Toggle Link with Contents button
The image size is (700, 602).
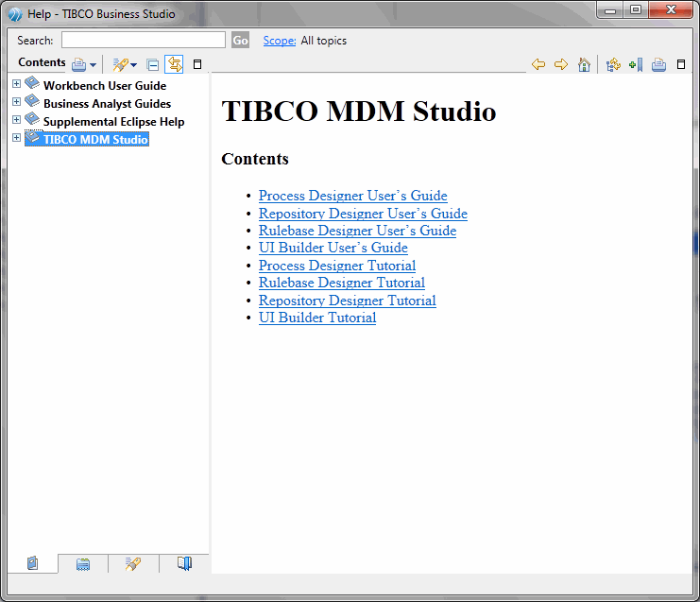point(174,65)
